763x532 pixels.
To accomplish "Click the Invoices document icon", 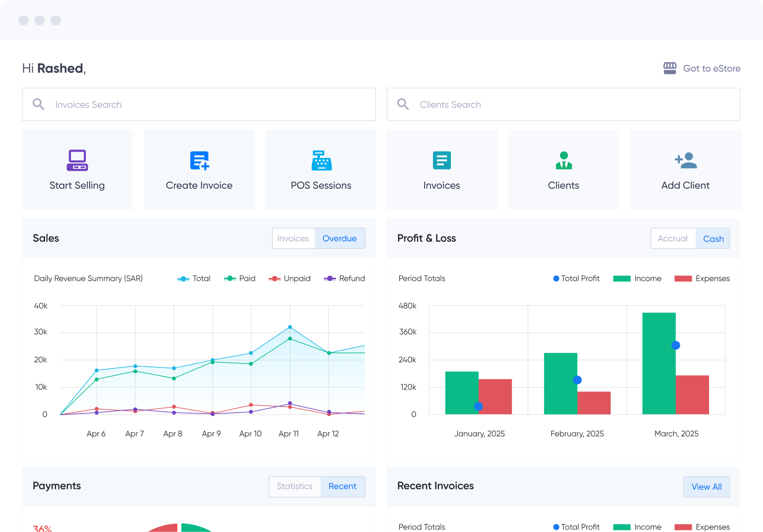I will [x=441, y=160].
